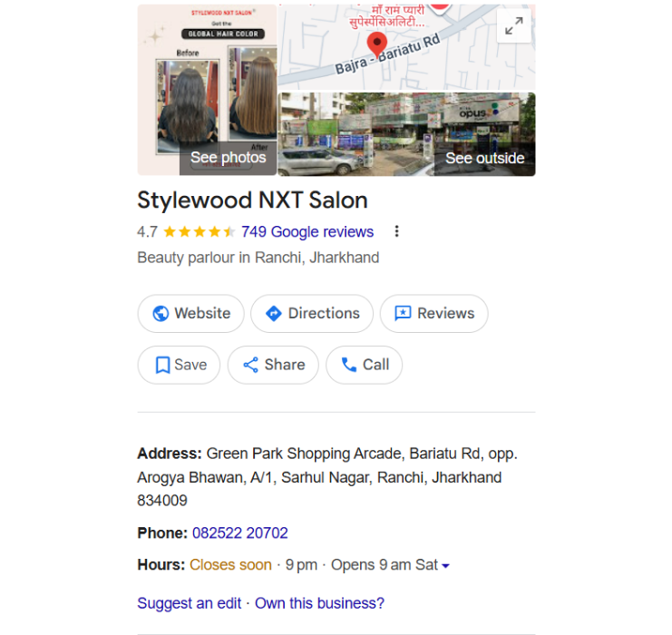The width and height of the screenshot is (672, 635).
Task: Open the See outside street view image
Action: pyautogui.click(x=407, y=134)
